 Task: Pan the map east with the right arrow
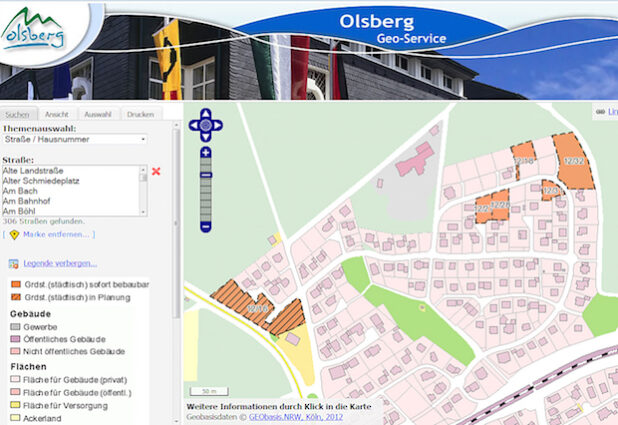[x=218, y=125]
